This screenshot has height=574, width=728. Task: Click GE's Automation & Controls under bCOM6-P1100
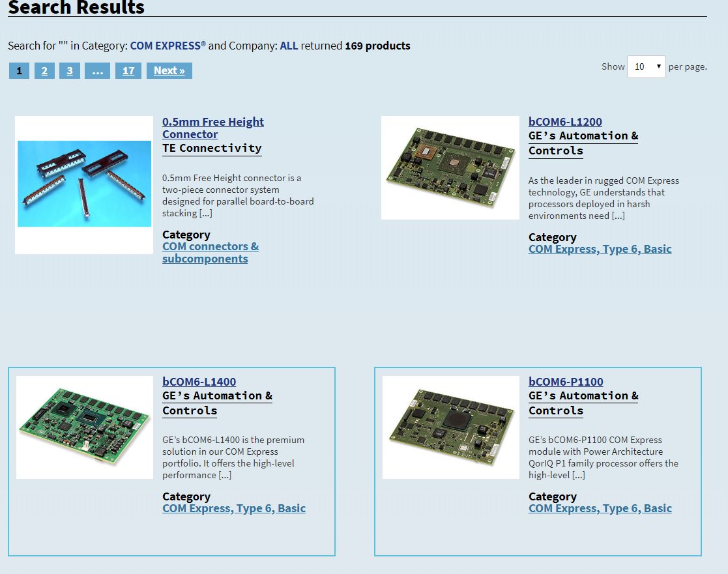tap(583, 403)
